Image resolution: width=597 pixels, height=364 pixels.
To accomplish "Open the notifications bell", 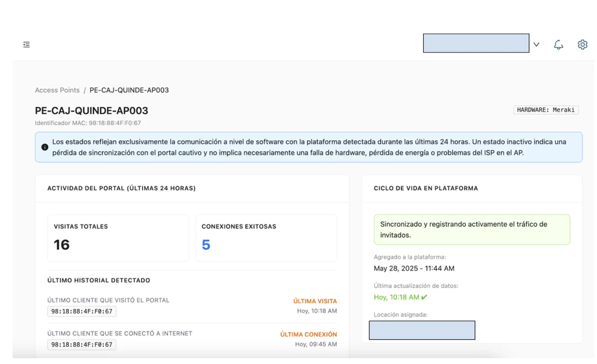I will 558,45.
